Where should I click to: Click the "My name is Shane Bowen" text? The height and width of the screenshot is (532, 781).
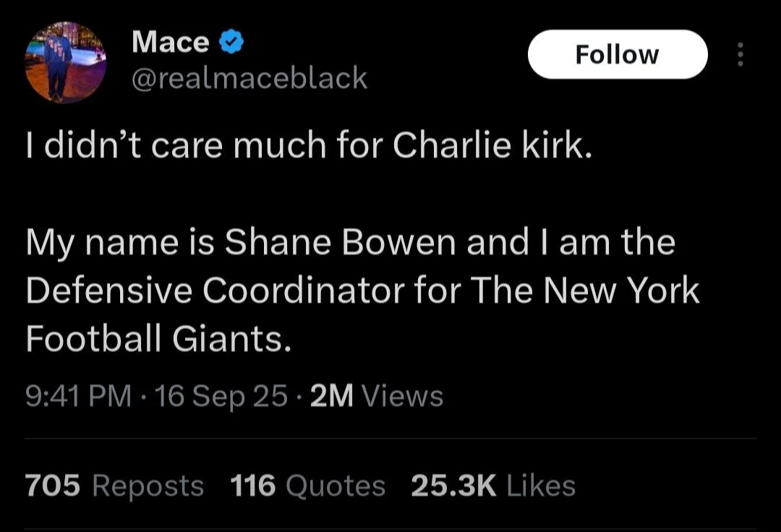241,244
